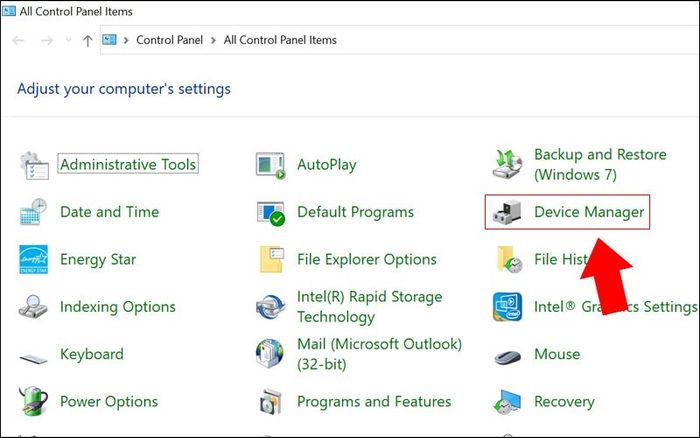Expand the chevron after Control Panel breadcrumb
This screenshot has width=700, height=438.
click(213, 40)
